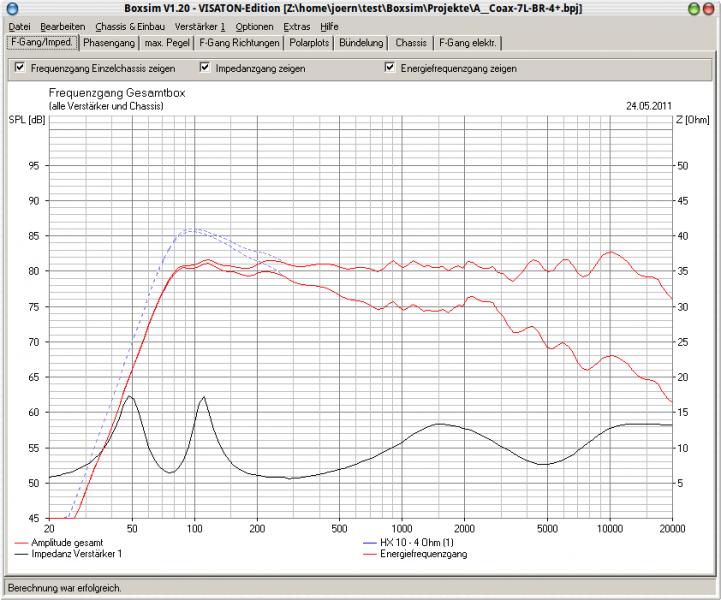Open the Datei menu
The height and width of the screenshot is (600, 721).
[x=19, y=26]
